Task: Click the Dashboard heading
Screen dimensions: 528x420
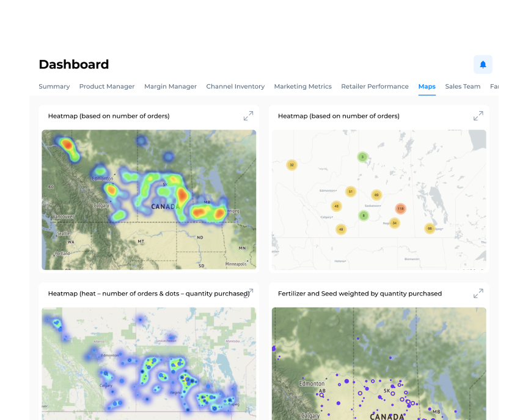Action: coord(74,64)
